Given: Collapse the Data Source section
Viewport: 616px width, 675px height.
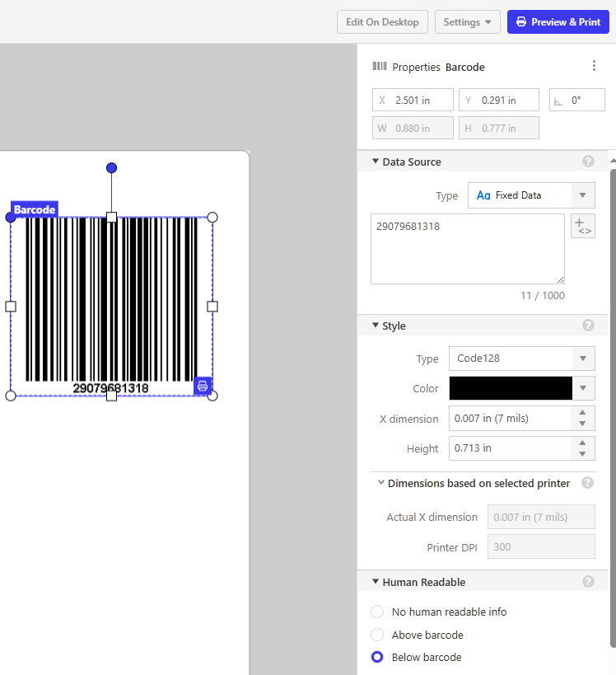Looking at the screenshot, I should pos(376,162).
